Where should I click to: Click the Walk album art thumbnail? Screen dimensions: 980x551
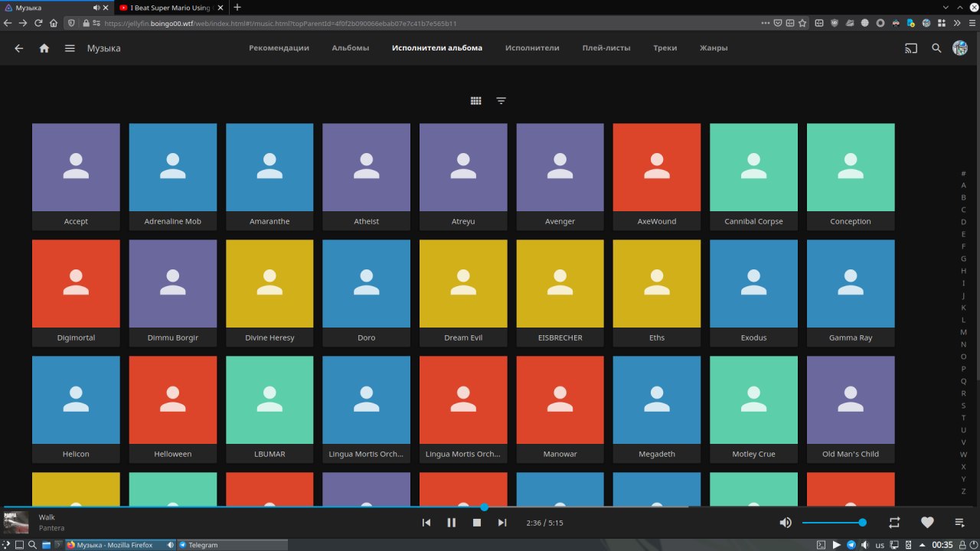coord(16,523)
